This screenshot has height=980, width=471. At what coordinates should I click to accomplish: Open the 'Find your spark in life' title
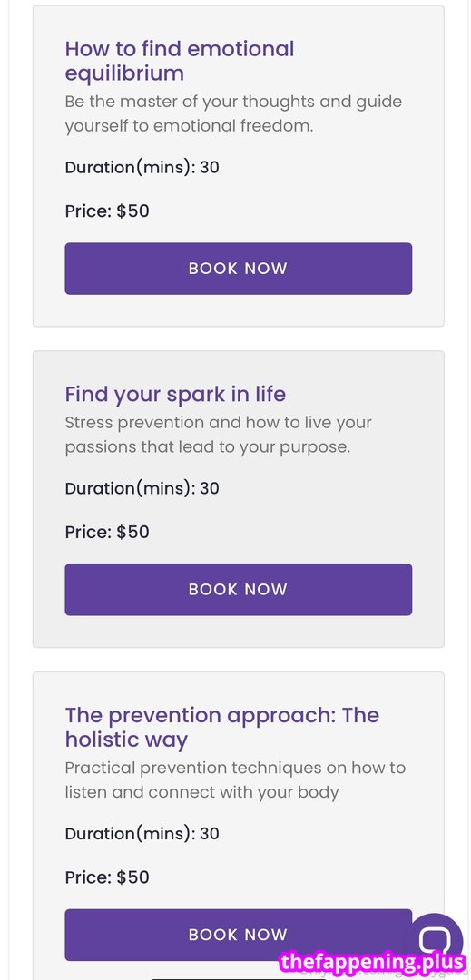point(175,395)
